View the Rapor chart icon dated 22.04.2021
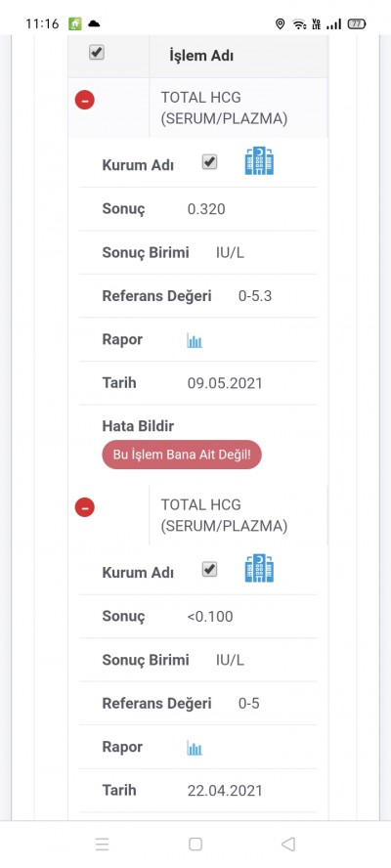391x868 pixels. point(195,748)
